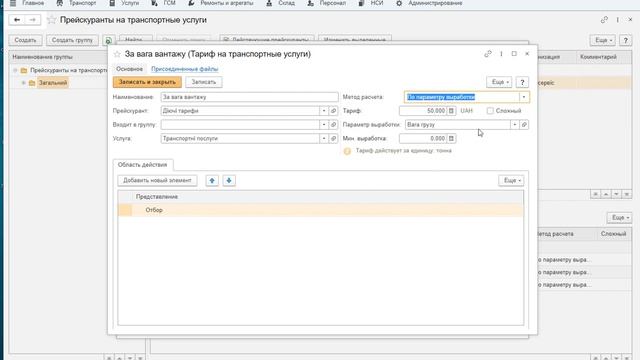Click Записать и закрыть button
Viewport: 640px width, 360px height.
[147, 82]
